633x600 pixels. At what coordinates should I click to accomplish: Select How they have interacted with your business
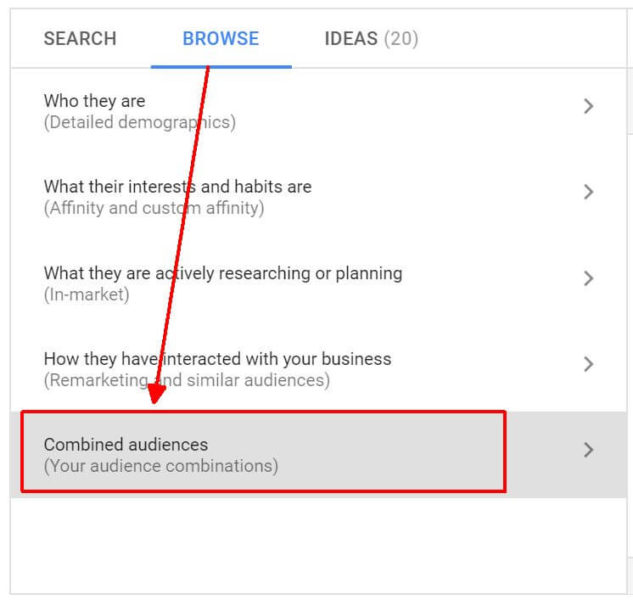point(217,358)
